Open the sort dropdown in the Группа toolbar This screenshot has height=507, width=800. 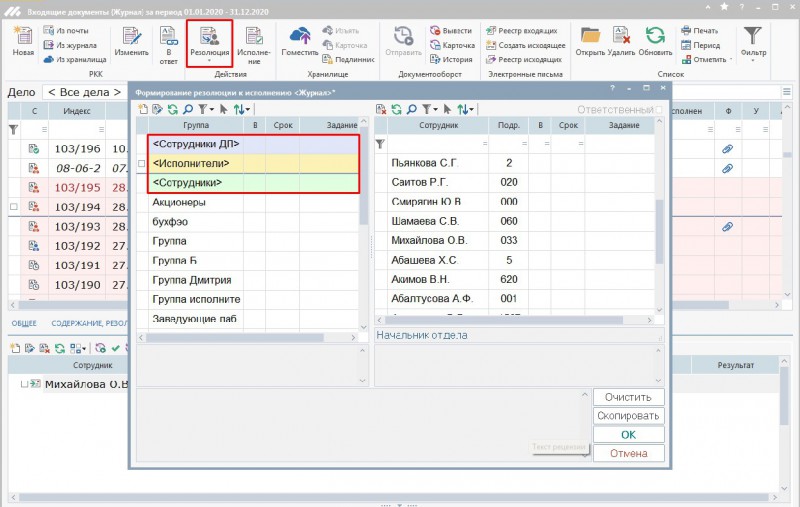coord(242,109)
